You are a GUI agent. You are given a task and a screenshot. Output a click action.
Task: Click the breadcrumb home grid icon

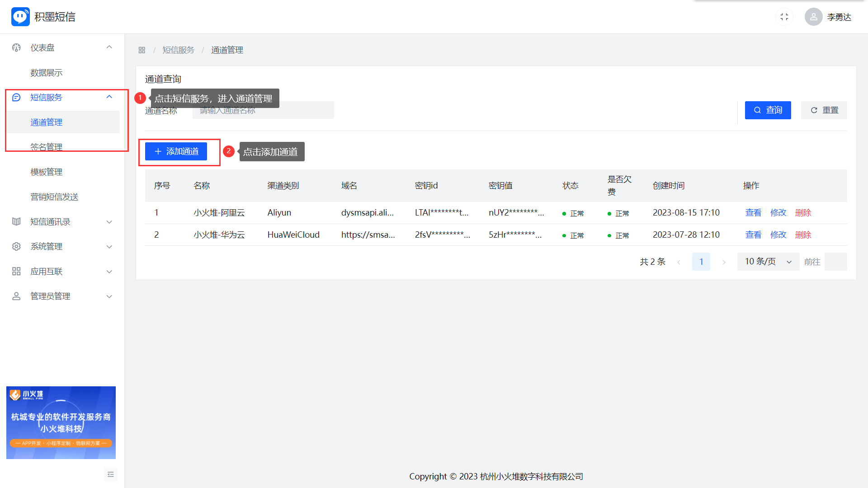[x=142, y=50]
